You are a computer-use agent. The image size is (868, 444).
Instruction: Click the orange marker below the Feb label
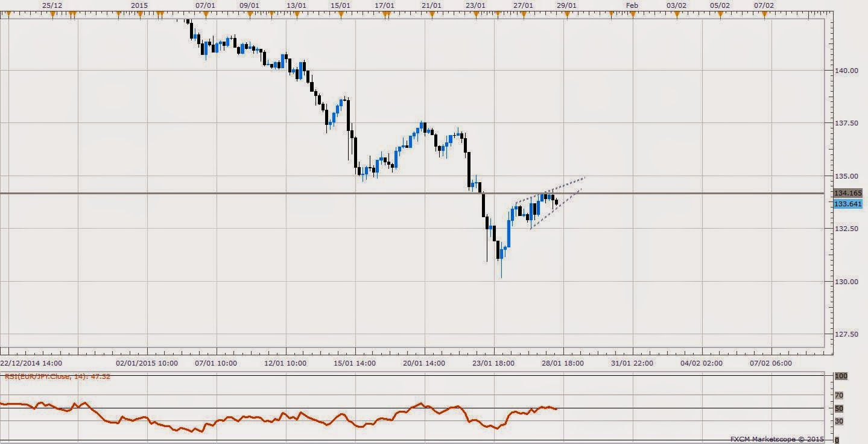coord(632,15)
